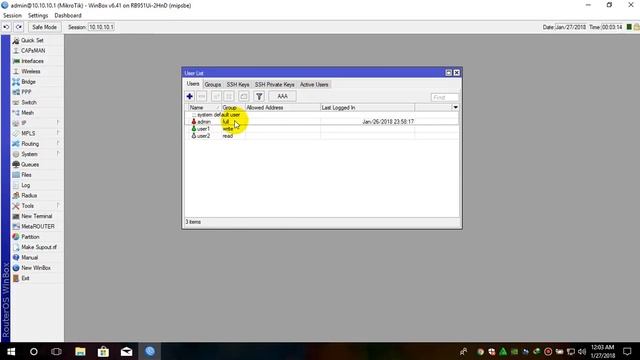Select the user2 row
This screenshot has height=360, width=640.
pyautogui.click(x=322, y=136)
